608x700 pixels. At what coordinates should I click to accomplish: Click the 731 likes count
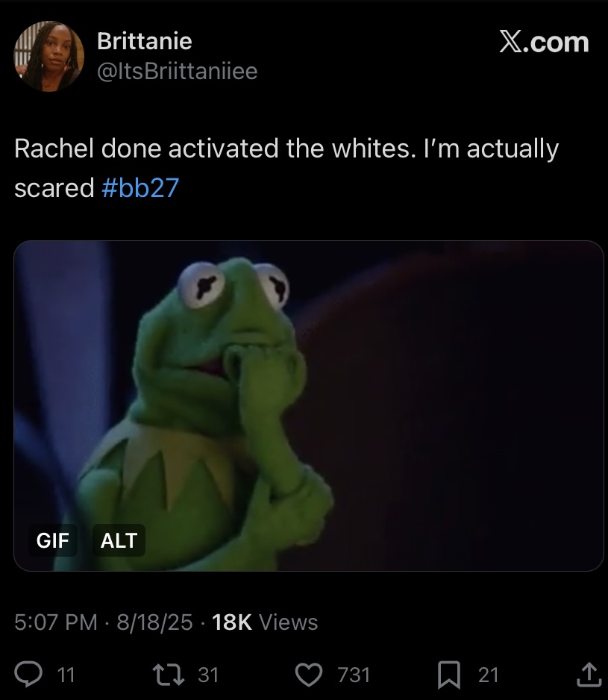pos(354,675)
